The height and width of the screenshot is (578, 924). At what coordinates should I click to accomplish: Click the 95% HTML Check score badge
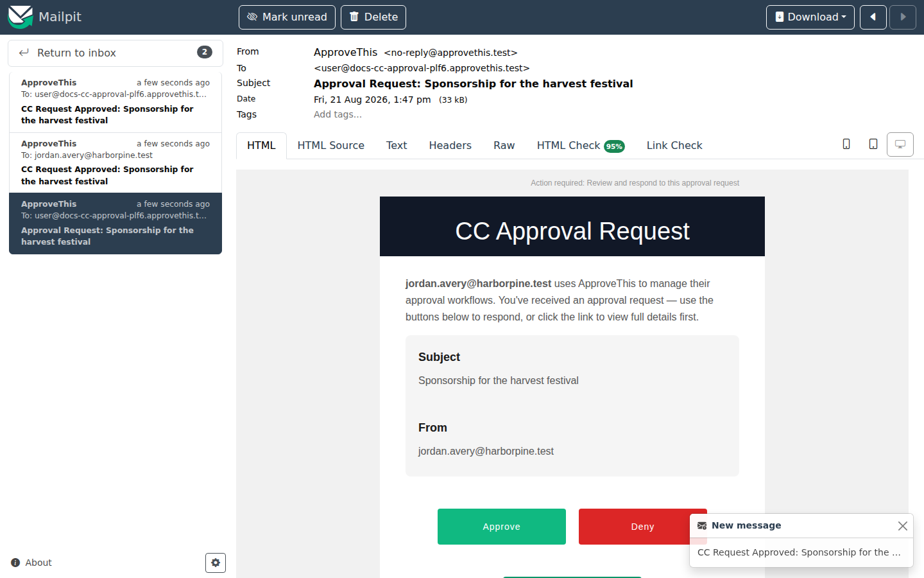(x=614, y=146)
